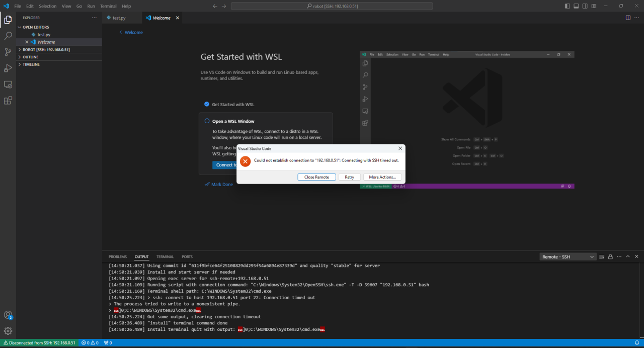Viewport: 644px width, 348px height.
Task: Open the Explorer view in activity bar
Action: click(8, 20)
